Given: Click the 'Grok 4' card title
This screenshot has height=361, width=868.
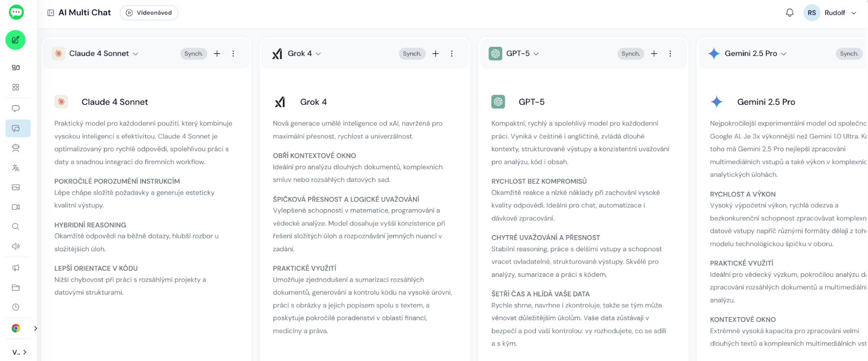Looking at the screenshot, I should click(x=314, y=102).
